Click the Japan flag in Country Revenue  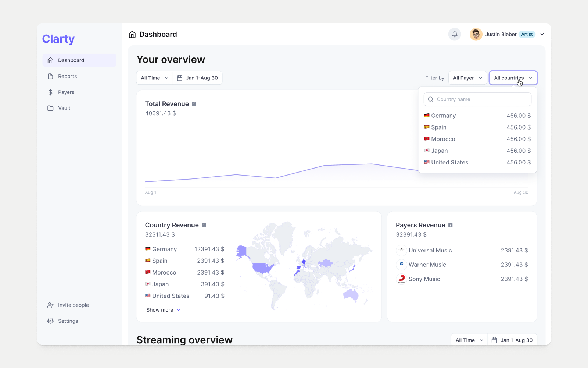148,284
